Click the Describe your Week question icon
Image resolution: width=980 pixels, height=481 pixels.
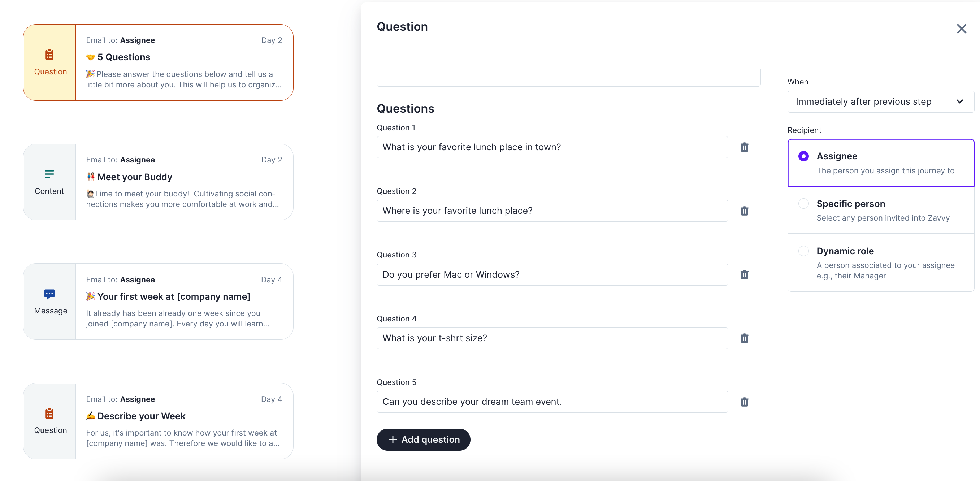tap(49, 413)
